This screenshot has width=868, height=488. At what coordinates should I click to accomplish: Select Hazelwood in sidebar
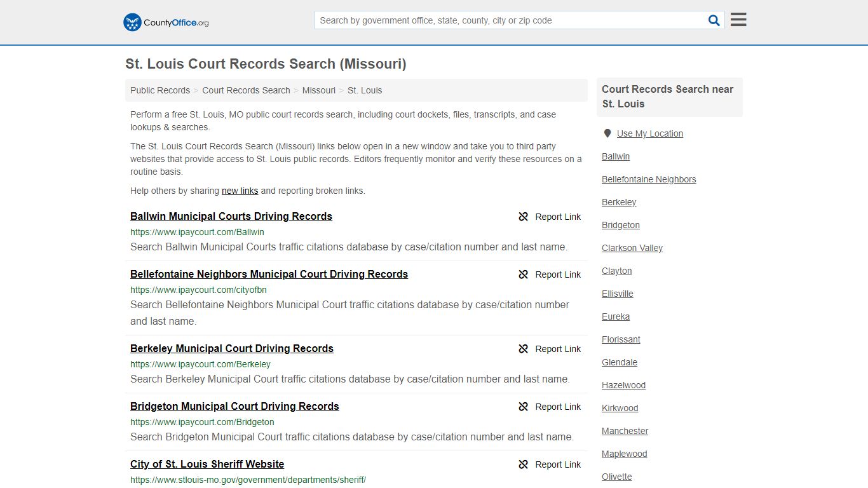pyautogui.click(x=623, y=385)
